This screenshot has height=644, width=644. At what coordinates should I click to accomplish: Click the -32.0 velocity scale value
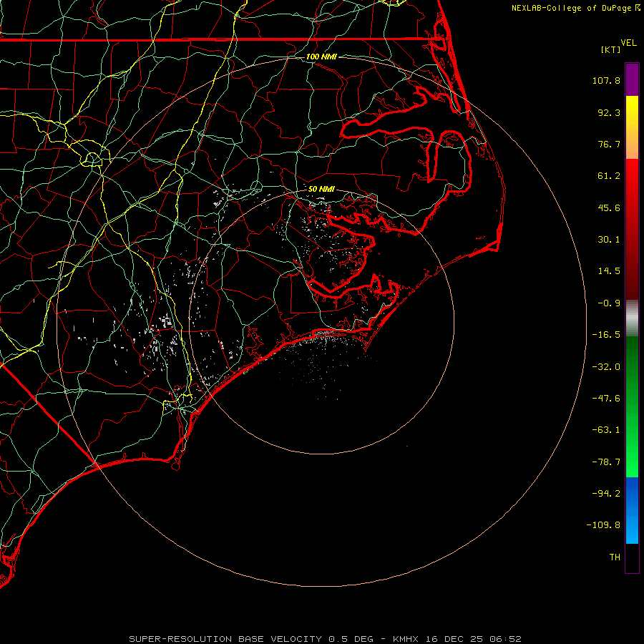point(606,367)
